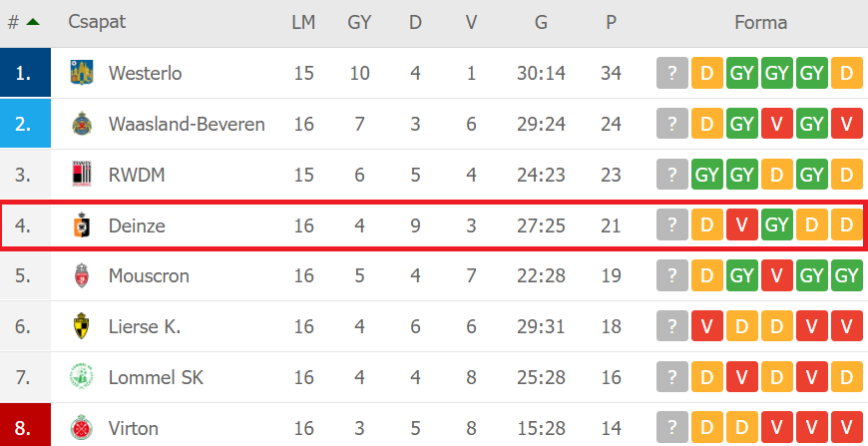
Task: Open the Mouscron team link
Action: (x=149, y=275)
